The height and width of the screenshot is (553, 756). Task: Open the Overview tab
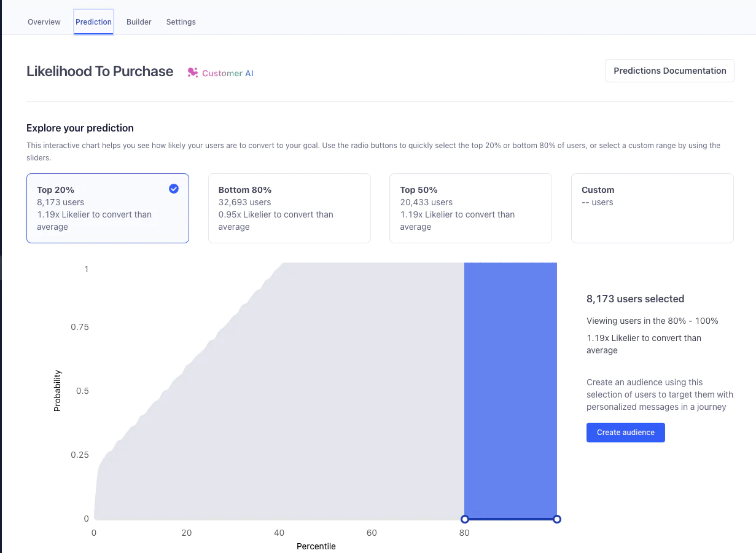coord(44,22)
